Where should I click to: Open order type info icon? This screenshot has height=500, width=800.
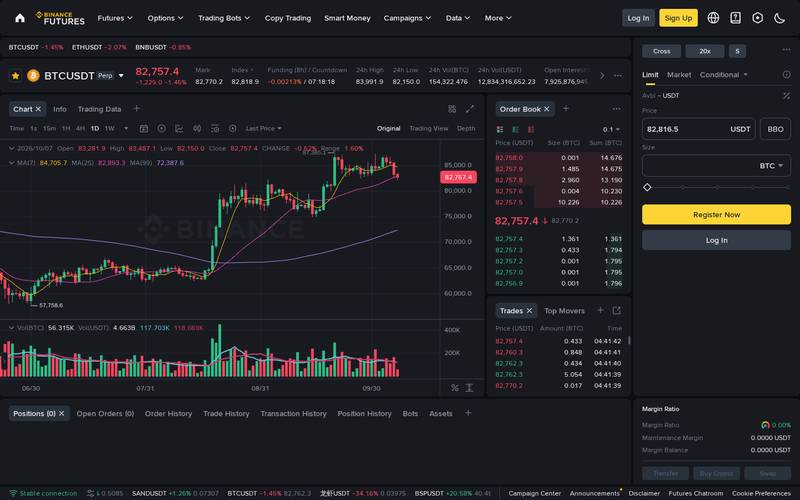click(786, 74)
